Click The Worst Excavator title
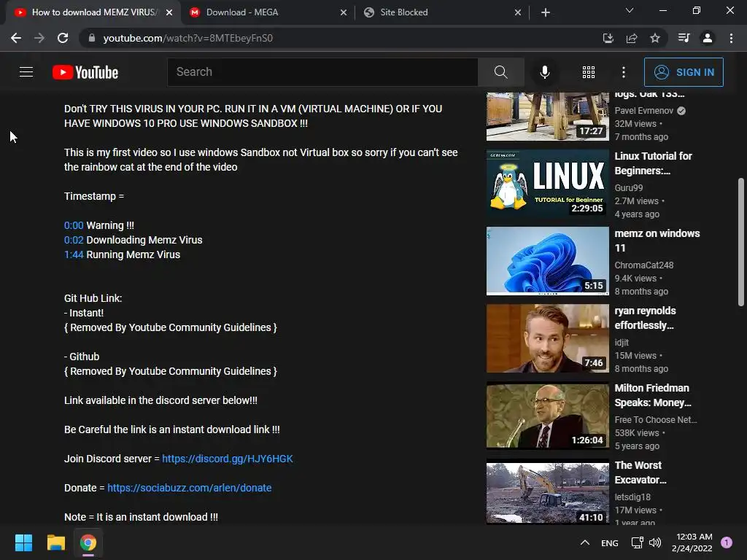The height and width of the screenshot is (560, 747). click(640, 472)
